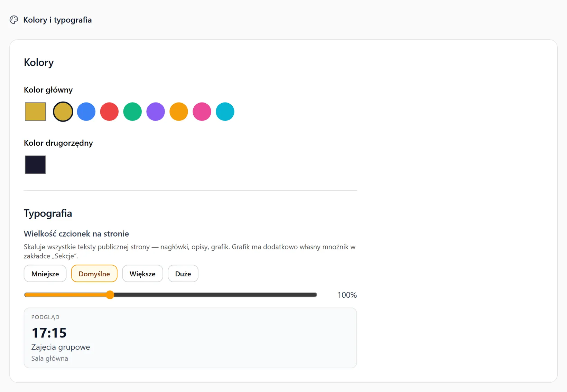Screen dimensions: 567x392
Task: Set font size to Mniejsze
Action: click(45, 274)
